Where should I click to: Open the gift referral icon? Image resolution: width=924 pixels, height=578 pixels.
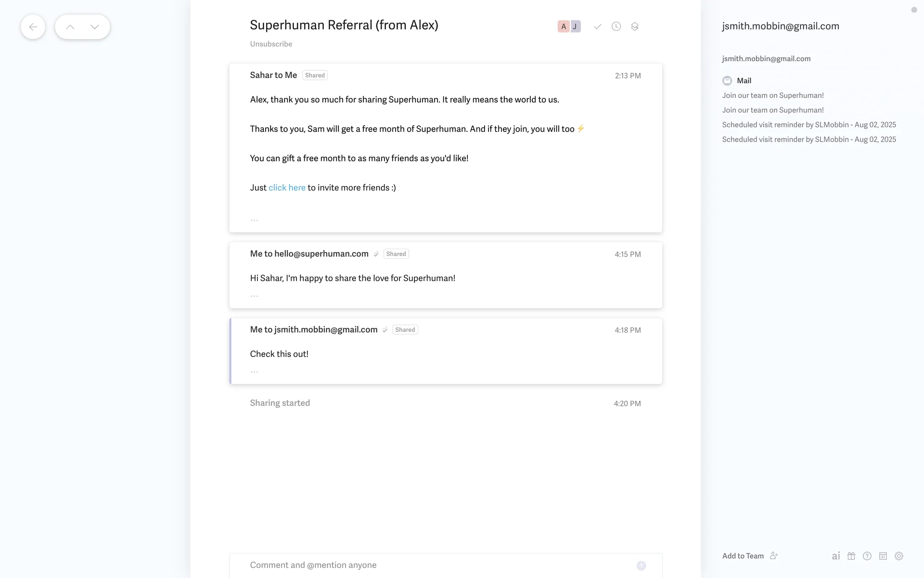851,556
